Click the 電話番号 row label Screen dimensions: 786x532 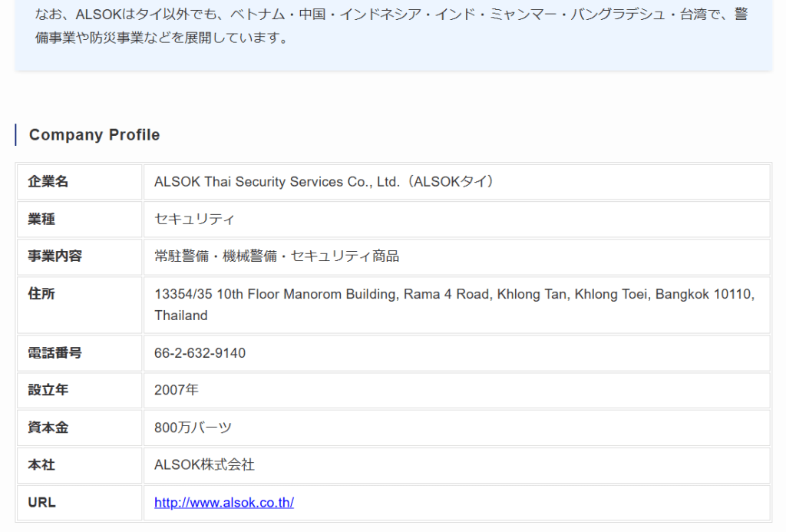pos(54,353)
